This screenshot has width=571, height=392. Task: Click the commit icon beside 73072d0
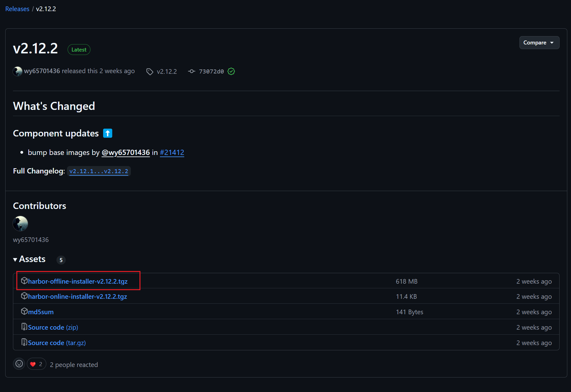click(192, 71)
